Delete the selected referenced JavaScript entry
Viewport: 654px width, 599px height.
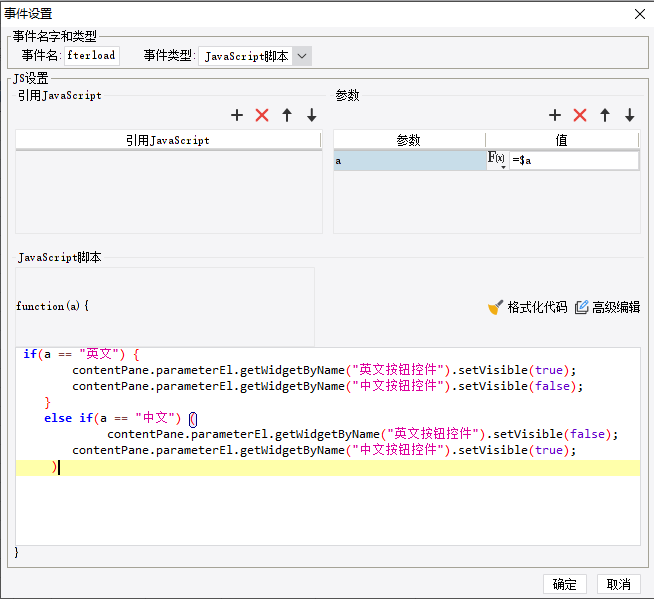tap(262, 116)
